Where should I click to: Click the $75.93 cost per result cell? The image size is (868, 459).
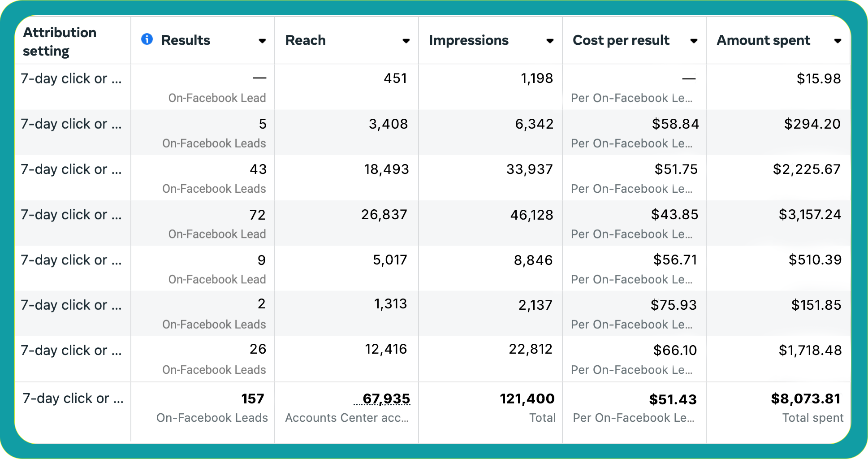click(673, 305)
